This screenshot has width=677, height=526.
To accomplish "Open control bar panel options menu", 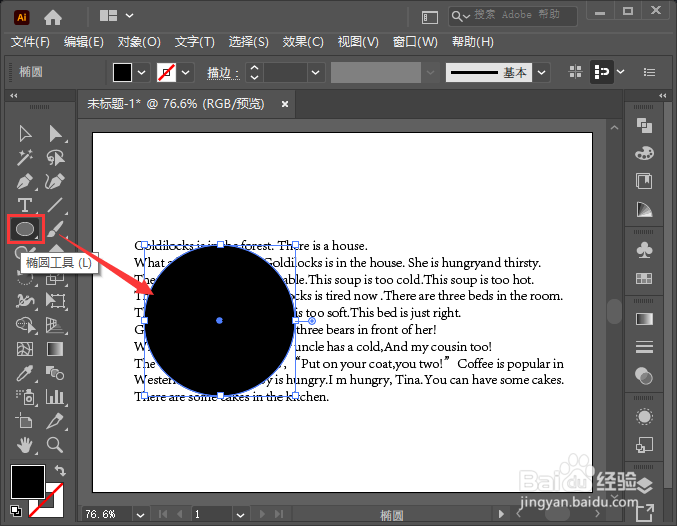I will (x=649, y=72).
